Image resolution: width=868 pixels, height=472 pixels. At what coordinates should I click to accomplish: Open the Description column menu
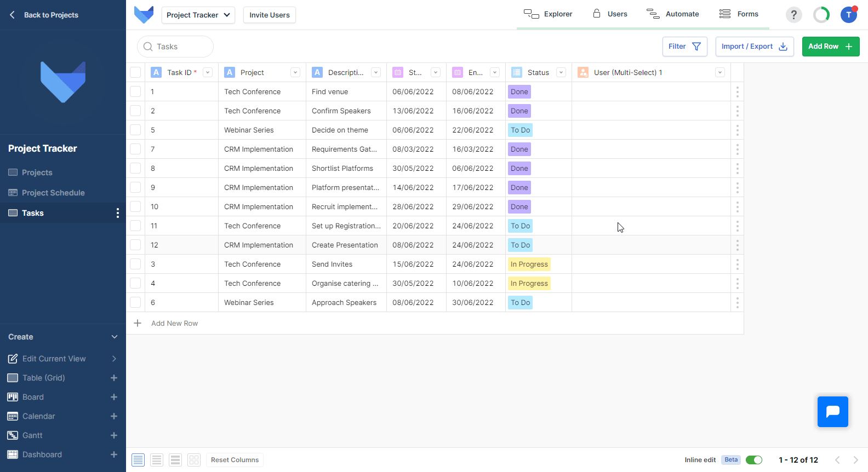pos(376,72)
